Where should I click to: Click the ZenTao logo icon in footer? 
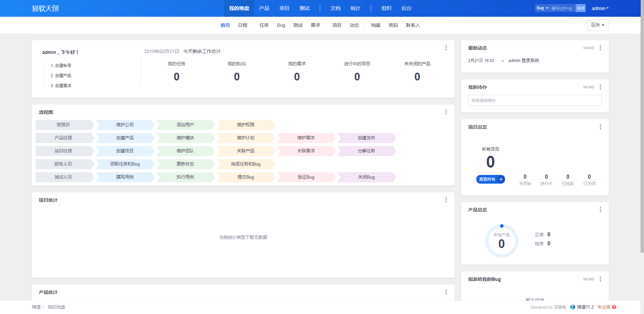pyautogui.click(x=573, y=307)
